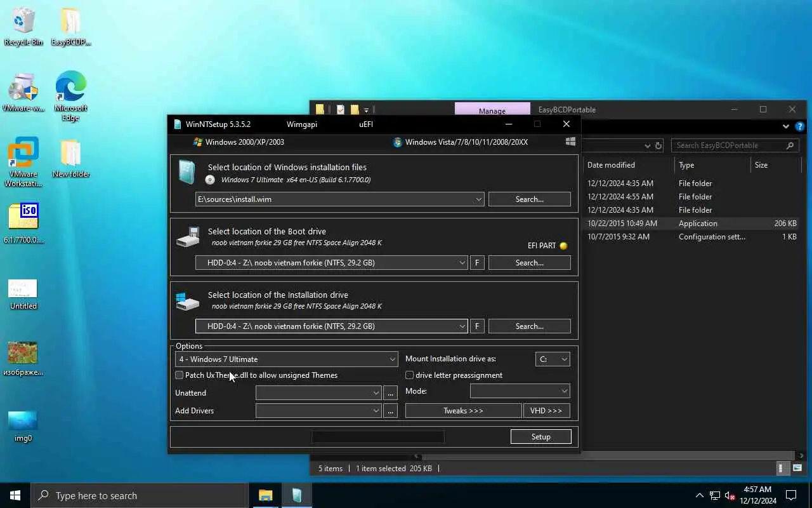Click the setup progress bar

coord(378,437)
